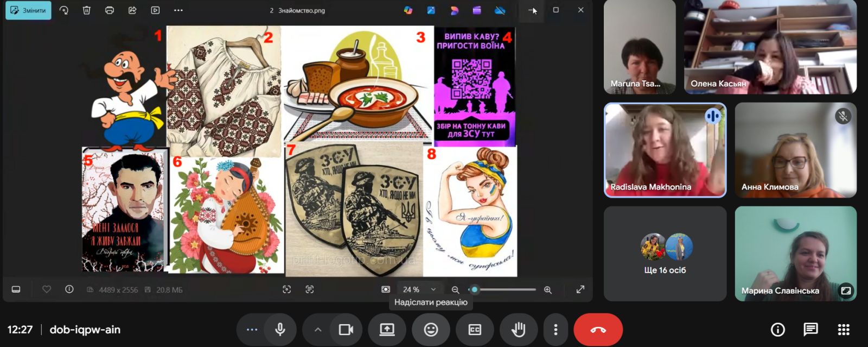868x347 pixels.
Task: Delete the photo with the trash icon
Action: coord(87,10)
